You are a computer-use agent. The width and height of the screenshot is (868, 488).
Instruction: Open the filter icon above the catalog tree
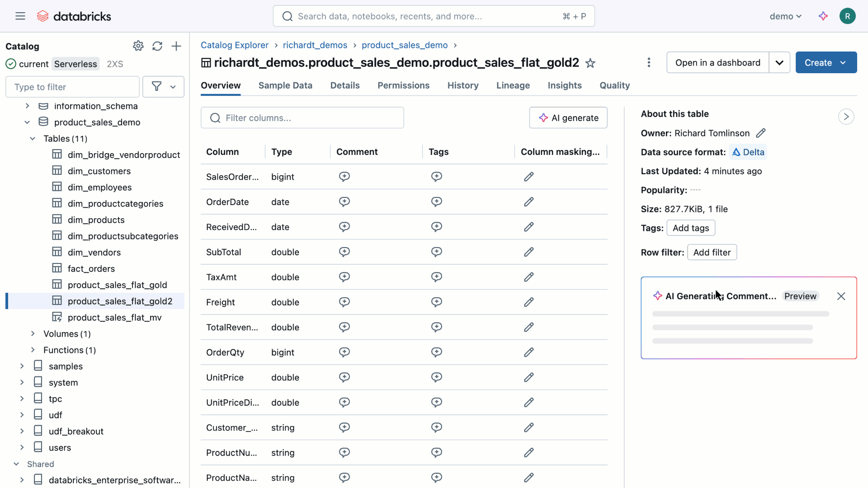click(x=157, y=86)
